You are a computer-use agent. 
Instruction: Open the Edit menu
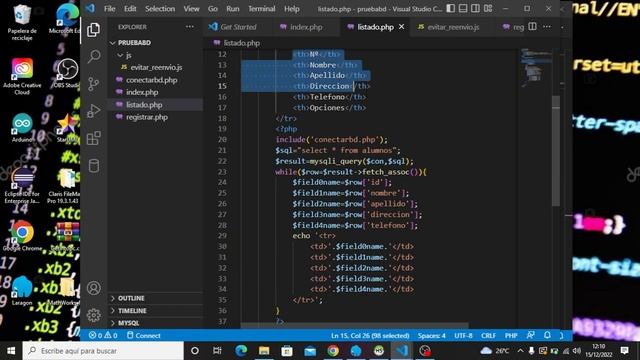coord(130,9)
